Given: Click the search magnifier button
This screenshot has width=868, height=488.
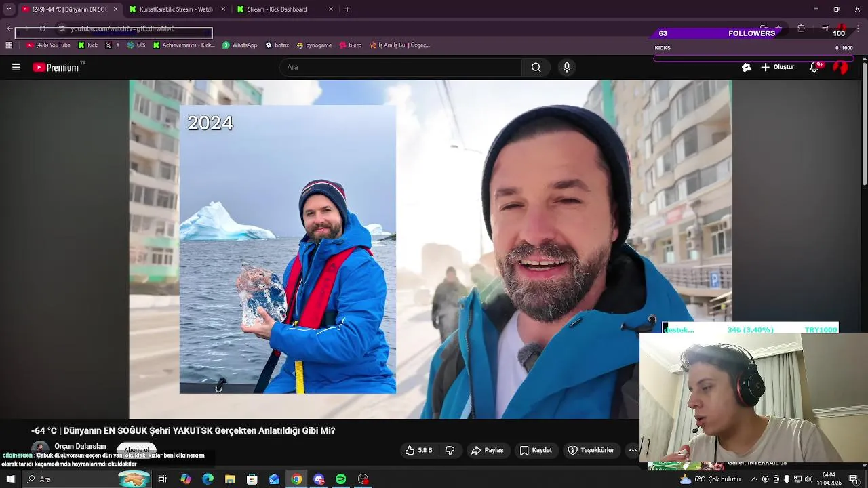Looking at the screenshot, I should point(536,67).
